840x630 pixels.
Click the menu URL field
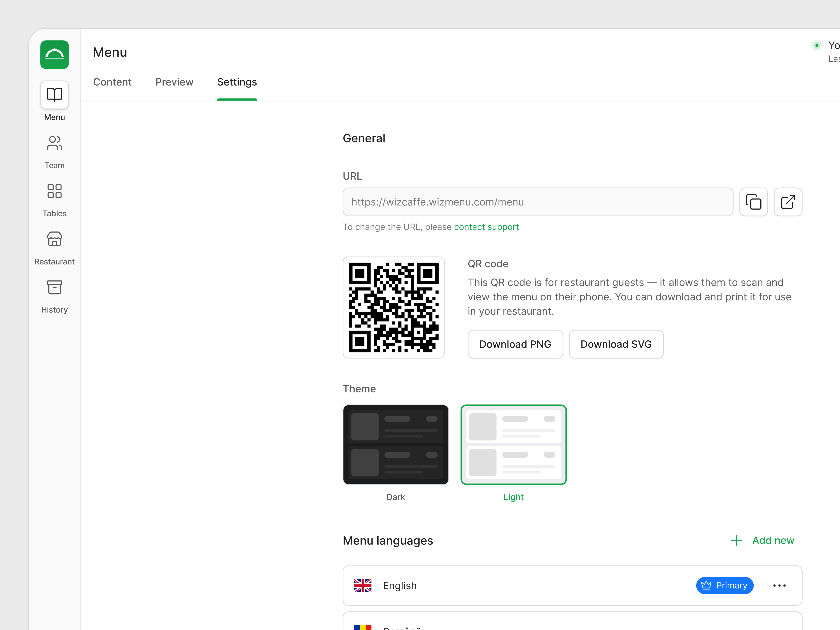pos(538,202)
